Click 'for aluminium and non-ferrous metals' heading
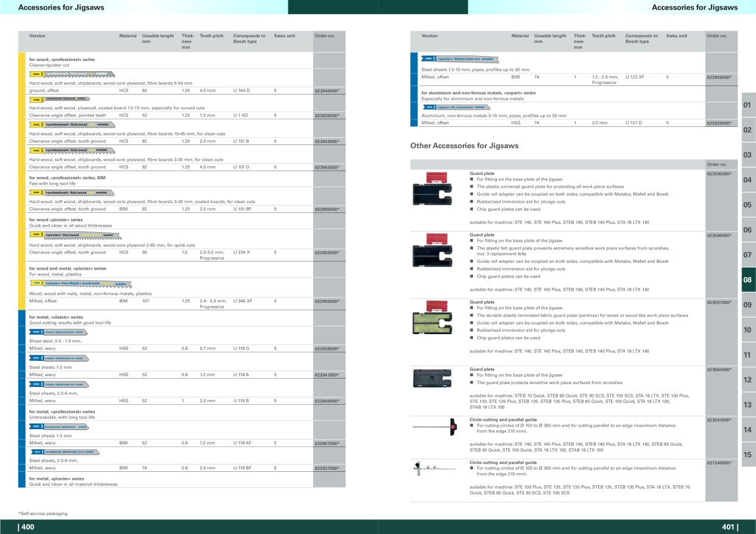This screenshot has height=534, width=756. (x=479, y=93)
